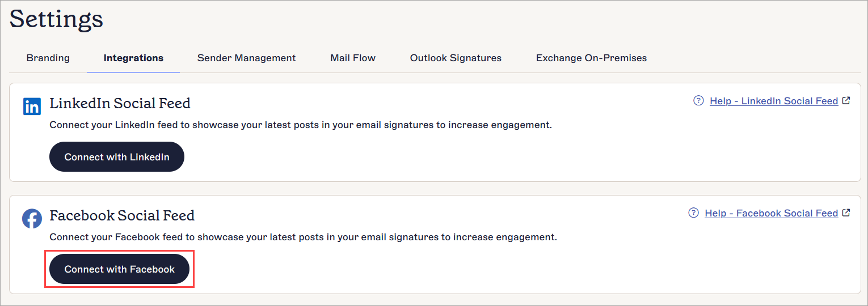Click the Facebook feed description text
The image size is (868, 306).
pyautogui.click(x=303, y=237)
